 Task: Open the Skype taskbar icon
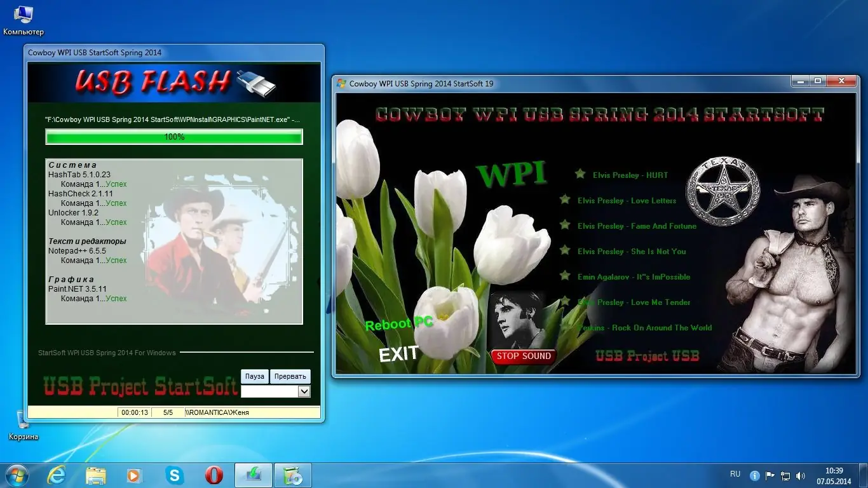pyautogui.click(x=174, y=475)
